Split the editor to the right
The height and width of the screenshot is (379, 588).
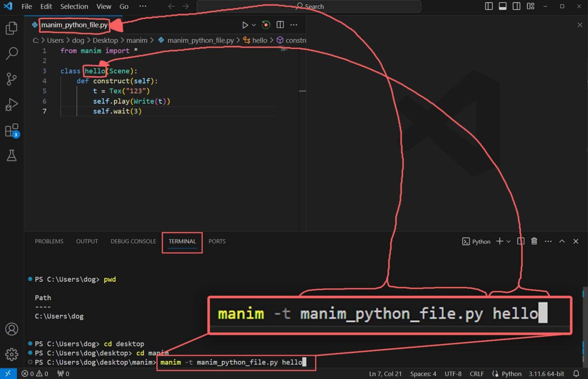[x=280, y=25]
